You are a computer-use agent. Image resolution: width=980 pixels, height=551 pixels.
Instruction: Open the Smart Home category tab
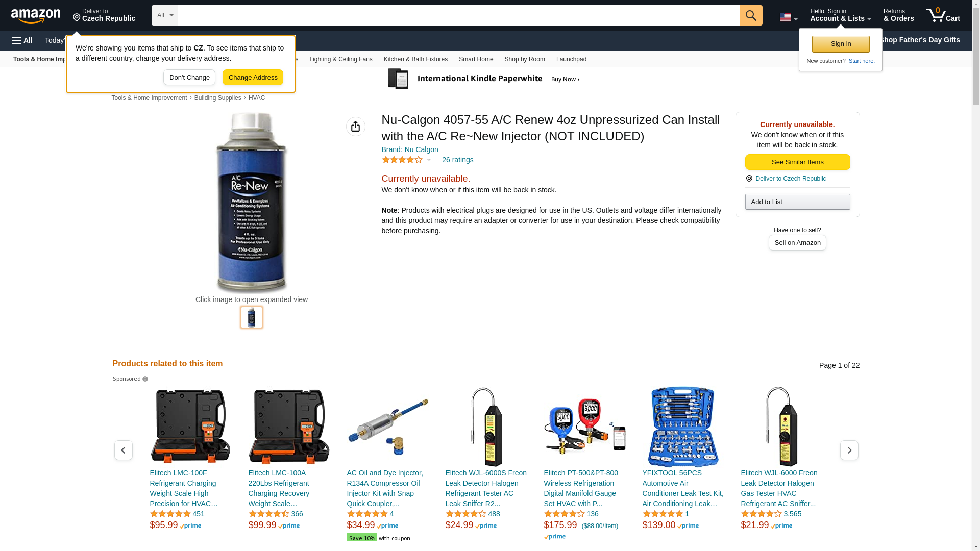[476, 59]
